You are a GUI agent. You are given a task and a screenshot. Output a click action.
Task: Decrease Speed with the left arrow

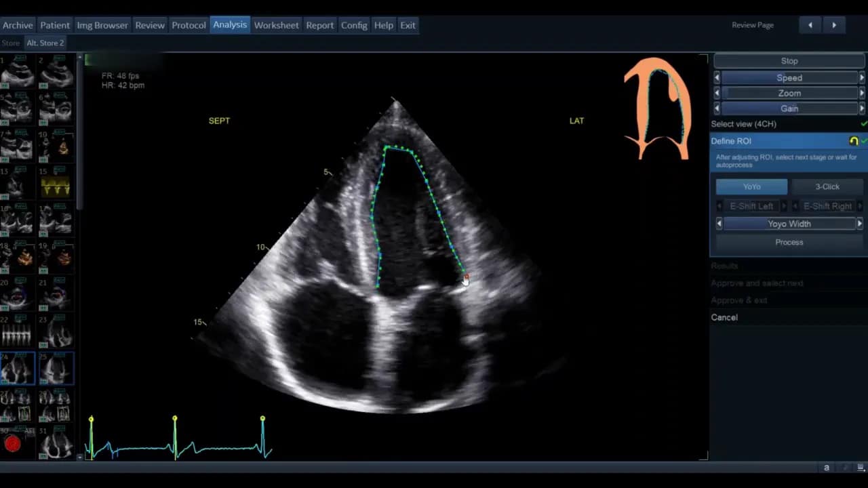pos(717,78)
